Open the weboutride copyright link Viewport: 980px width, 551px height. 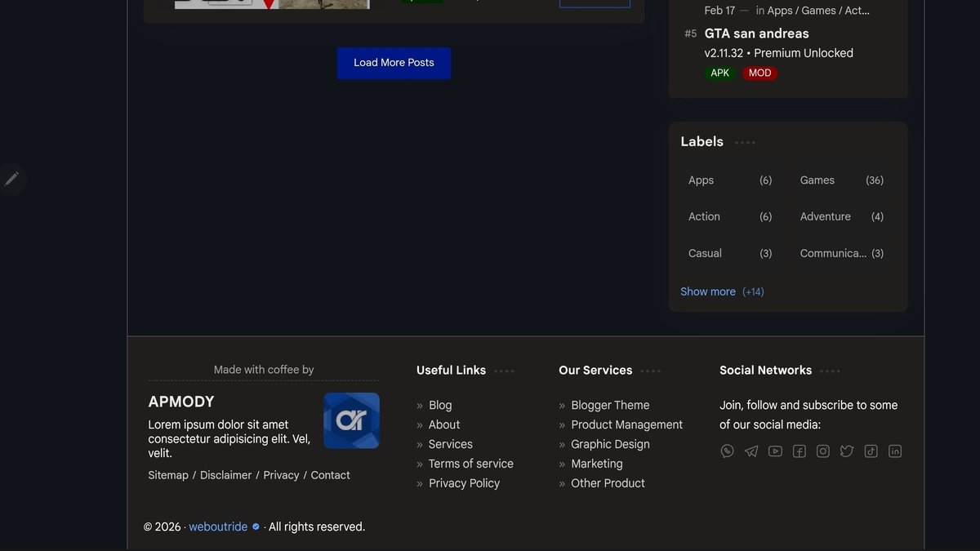[x=218, y=527]
